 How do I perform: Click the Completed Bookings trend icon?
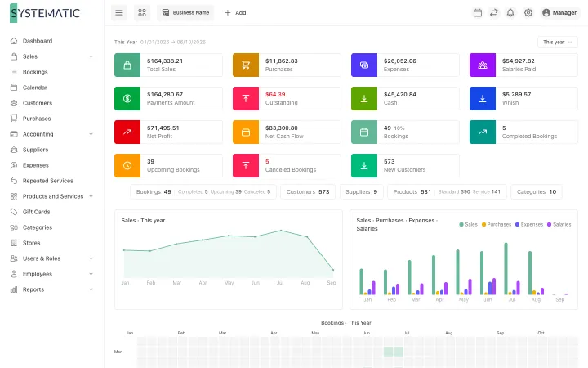point(483,132)
